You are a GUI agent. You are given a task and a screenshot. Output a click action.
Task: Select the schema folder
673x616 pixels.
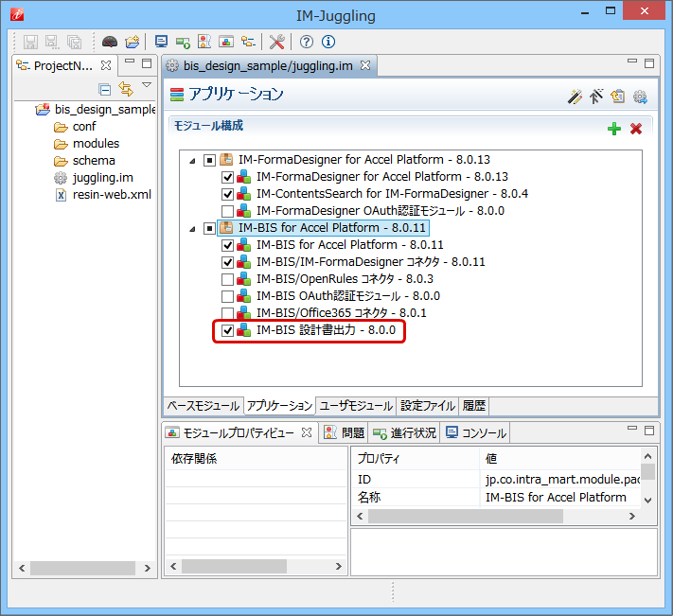84,161
